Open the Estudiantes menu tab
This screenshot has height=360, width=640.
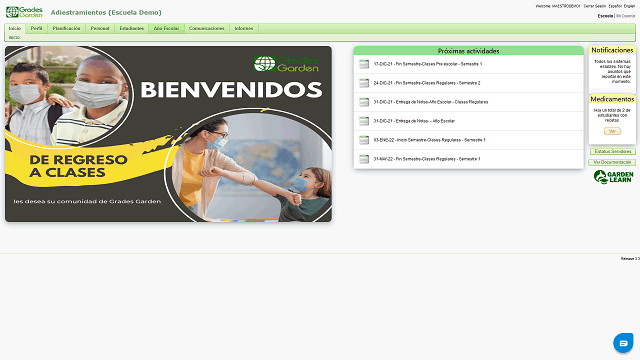coord(131,28)
